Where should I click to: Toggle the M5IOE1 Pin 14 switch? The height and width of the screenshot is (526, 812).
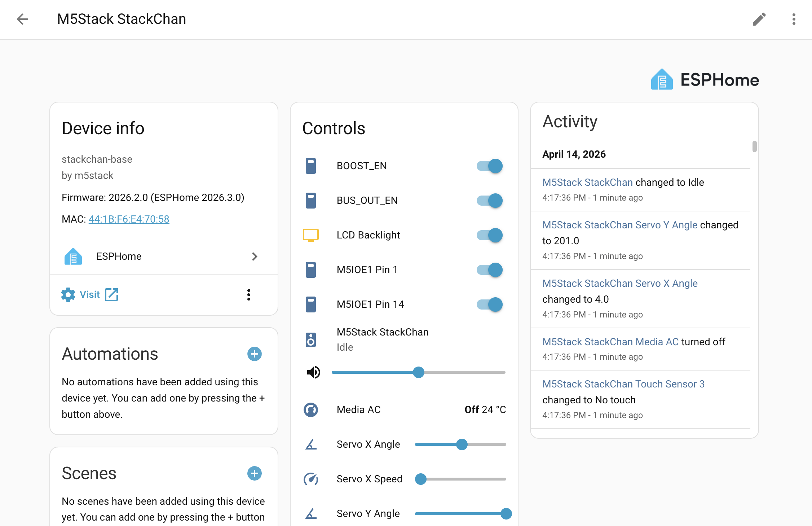pos(489,304)
